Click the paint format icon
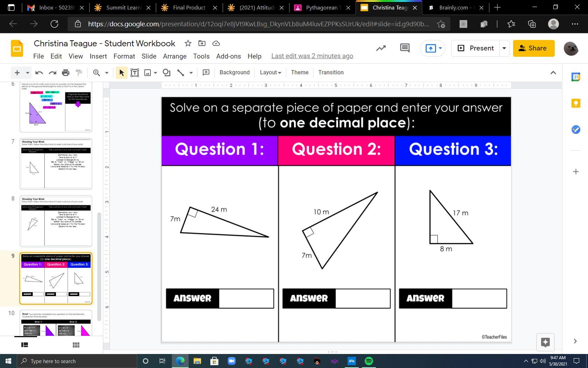The width and height of the screenshot is (588, 368). [x=79, y=73]
